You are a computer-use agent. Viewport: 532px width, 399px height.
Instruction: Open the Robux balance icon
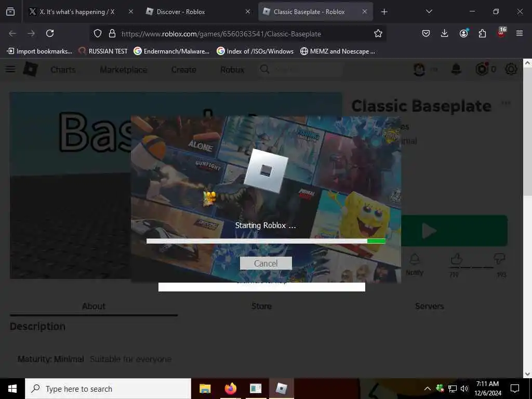click(482, 69)
